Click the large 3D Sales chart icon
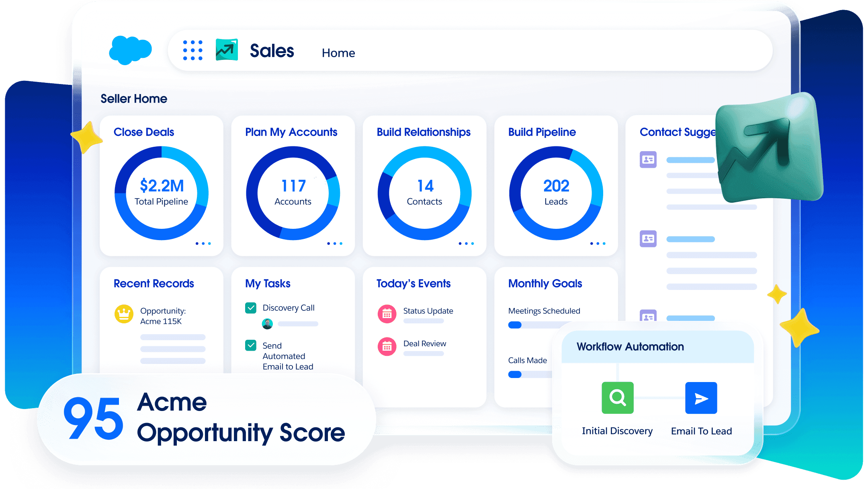 (770, 148)
